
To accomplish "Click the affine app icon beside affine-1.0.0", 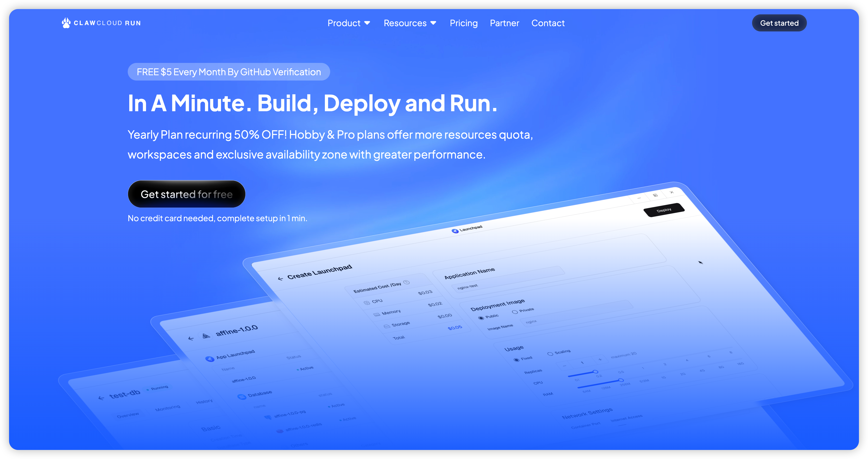I will [206, 335].
